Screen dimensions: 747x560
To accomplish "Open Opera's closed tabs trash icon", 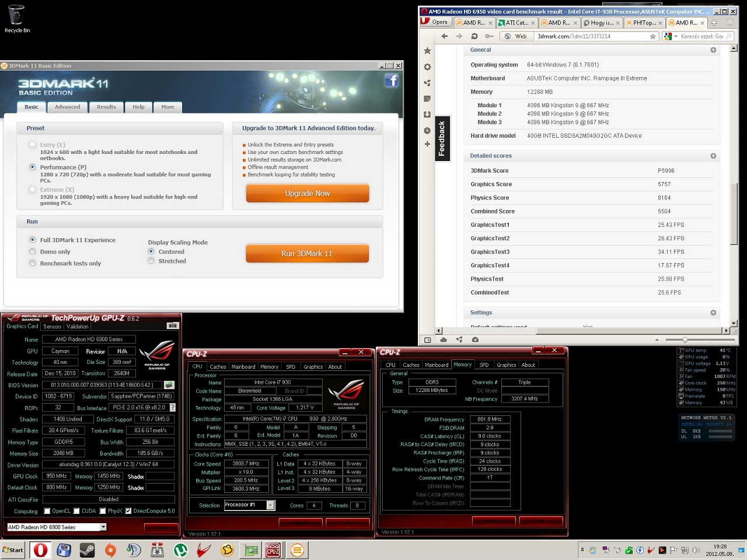I will coord(729,22).
